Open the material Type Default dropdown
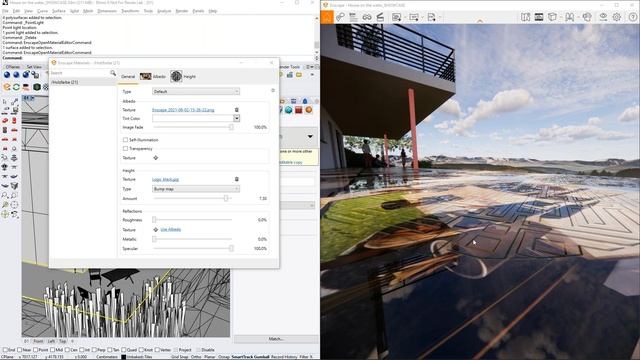 pyautogui.click(x=196, y=91)
